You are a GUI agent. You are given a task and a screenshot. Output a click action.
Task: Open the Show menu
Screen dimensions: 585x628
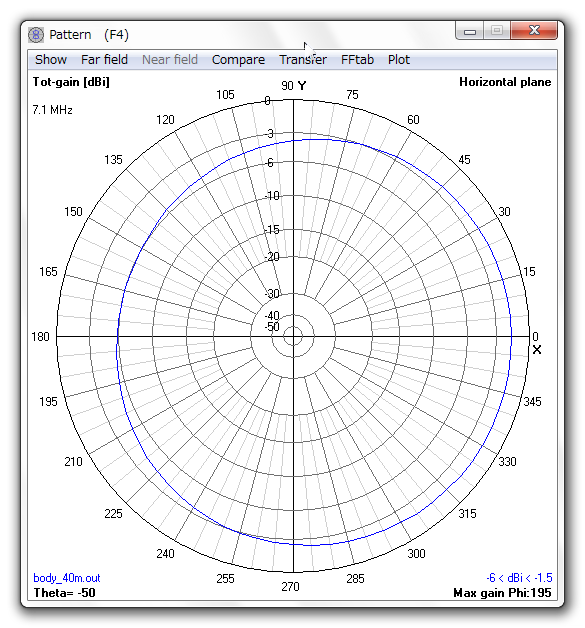(51, 60)
